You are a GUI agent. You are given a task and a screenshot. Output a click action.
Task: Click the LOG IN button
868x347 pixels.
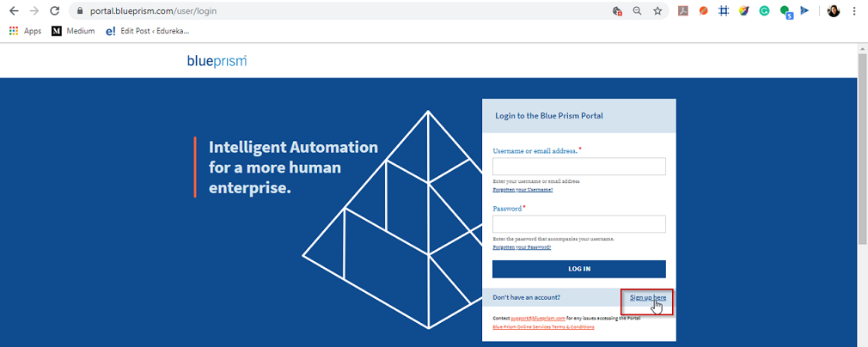[579, 269]
